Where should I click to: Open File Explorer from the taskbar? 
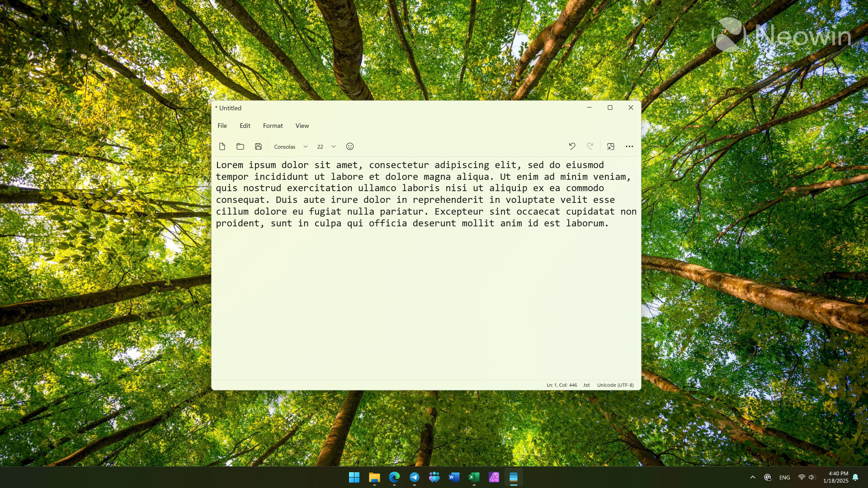click(374, 477)
